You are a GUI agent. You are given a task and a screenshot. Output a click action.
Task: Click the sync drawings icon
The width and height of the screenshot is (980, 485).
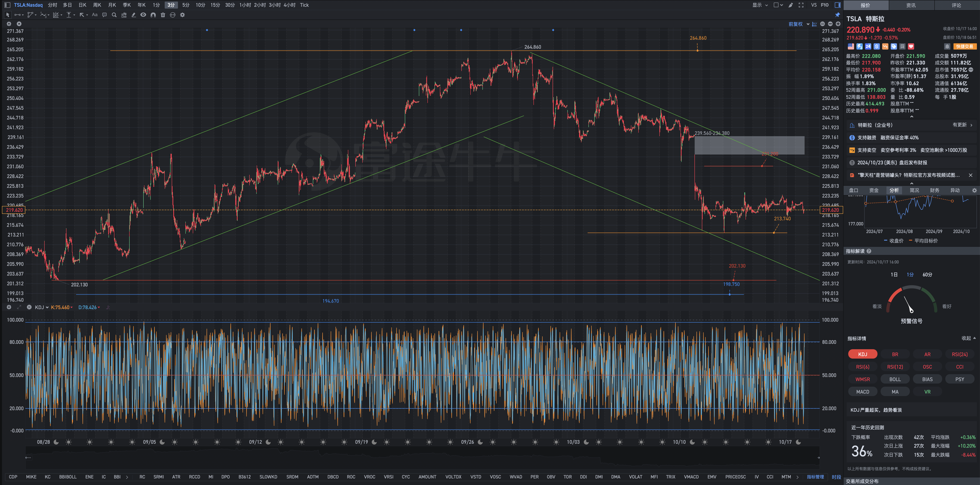point(173,15)
